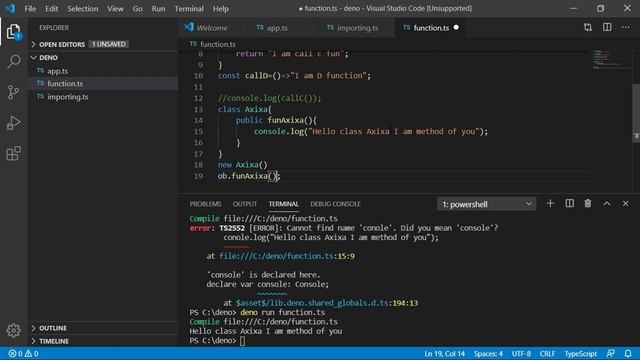Click Spaces: 4 indentation setting
This screenshot has height=360, width=640.
488,353
